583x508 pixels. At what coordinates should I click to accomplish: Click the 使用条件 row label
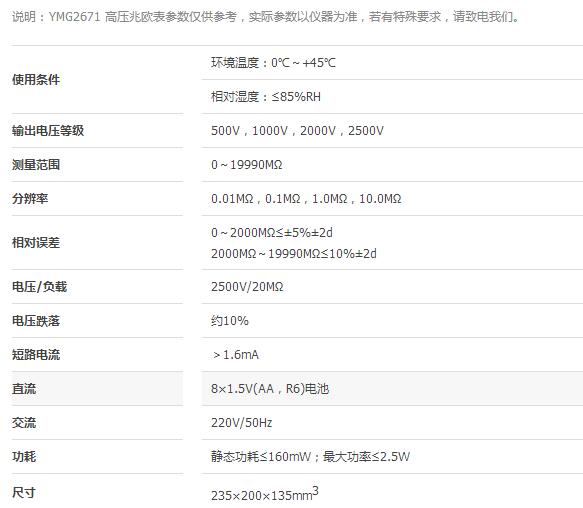pos(36,79)
